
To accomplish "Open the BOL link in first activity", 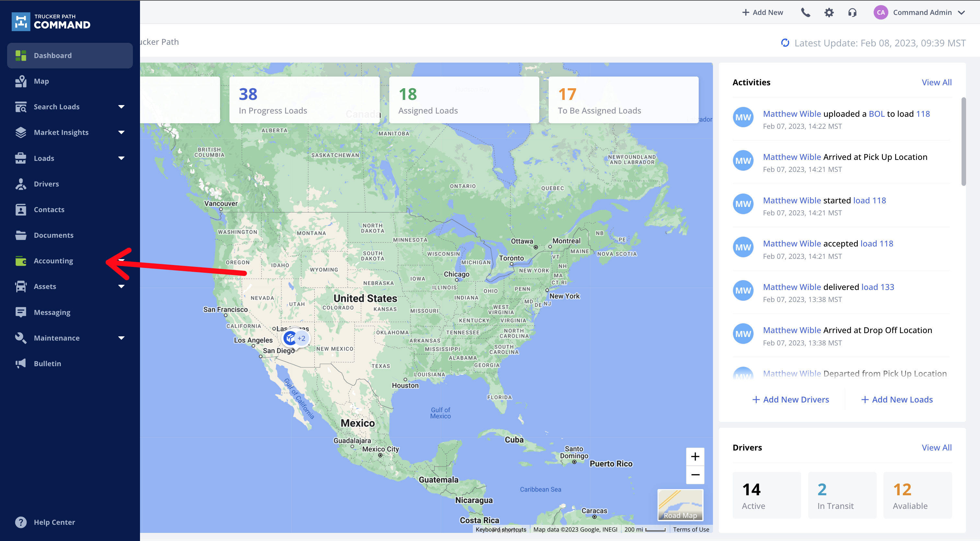I will (877, 114).
